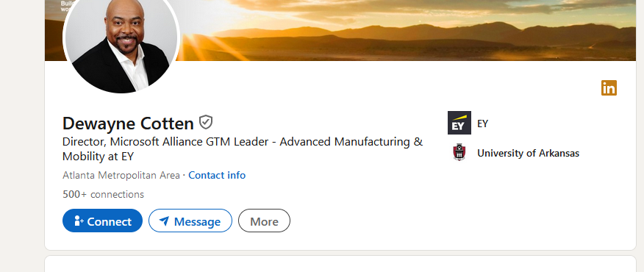Open the EY company logo
The height and width of the screenshot is (272, 644).
(x=459, y=123)
